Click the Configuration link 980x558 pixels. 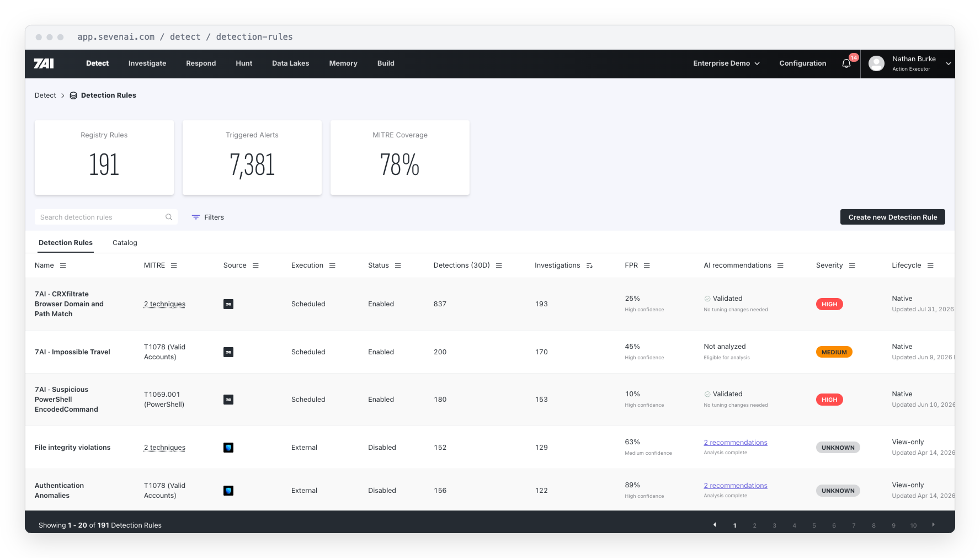[x=803, y=63]
